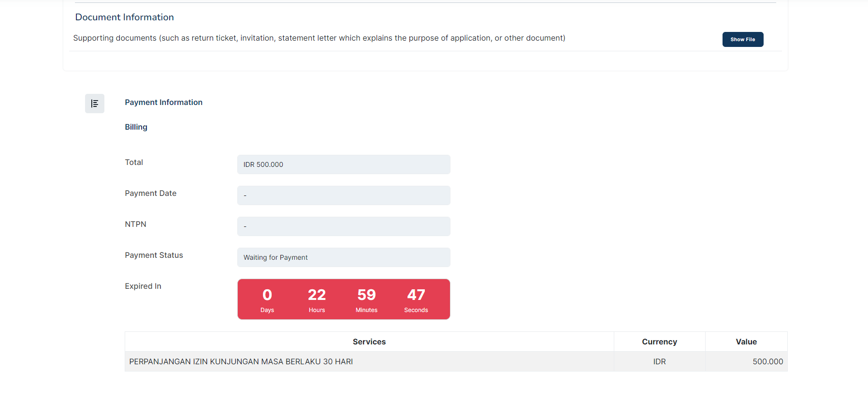Click the Minutes countdown value
868x402 pixels.
coord(366,295)
